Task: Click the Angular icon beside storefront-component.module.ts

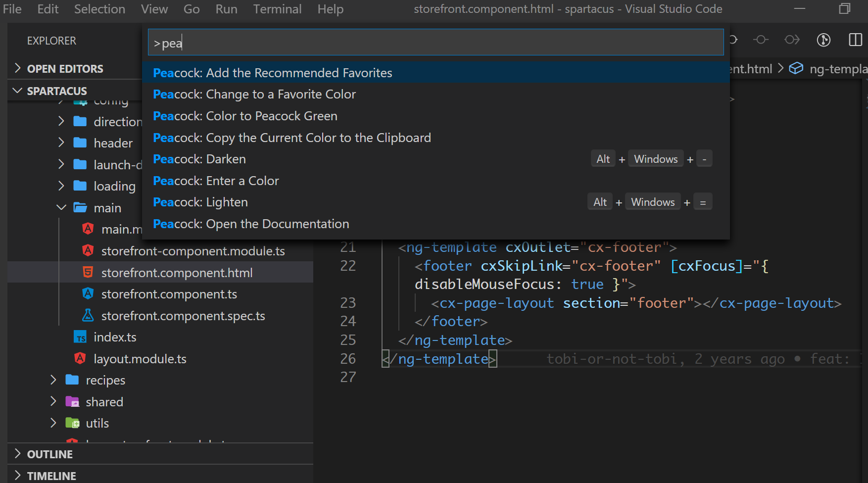Action: (x=88, y=250)
